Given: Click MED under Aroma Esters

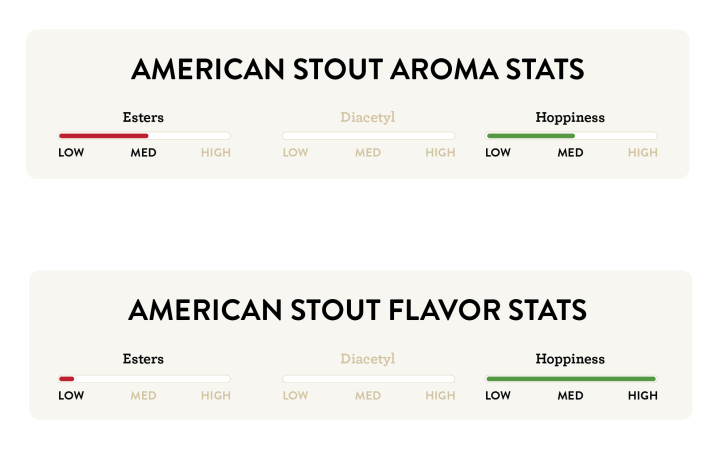Looking at the screenshot, I should 143,153.
